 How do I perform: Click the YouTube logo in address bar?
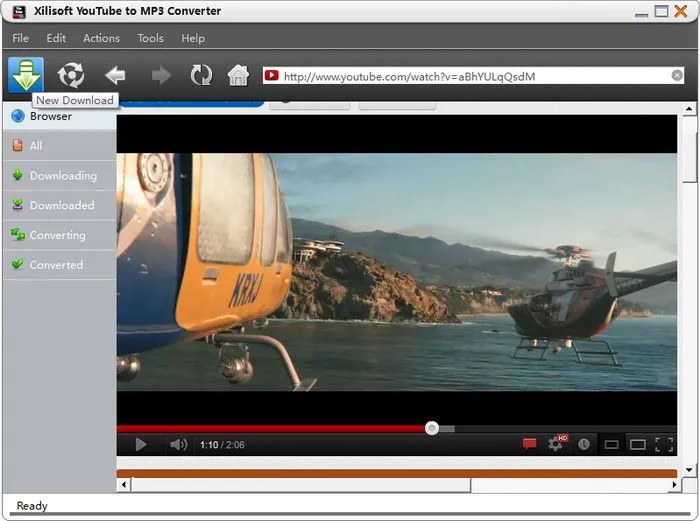click(271, 75)
